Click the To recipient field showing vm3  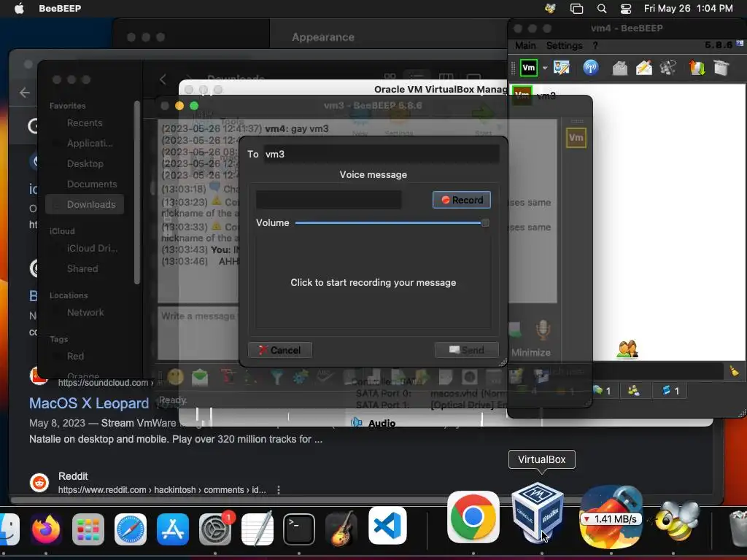[x=382, y=155]
